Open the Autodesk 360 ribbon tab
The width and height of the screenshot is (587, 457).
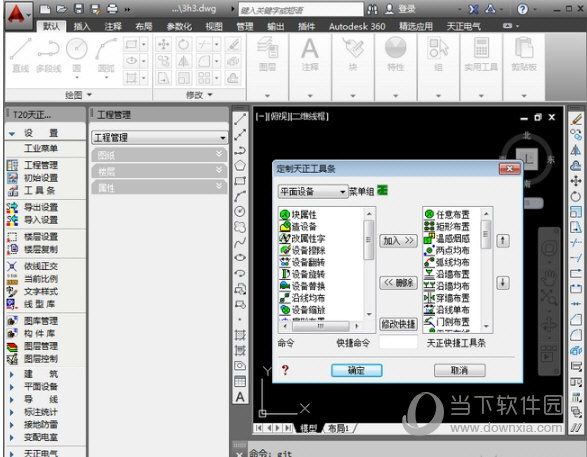357,26
